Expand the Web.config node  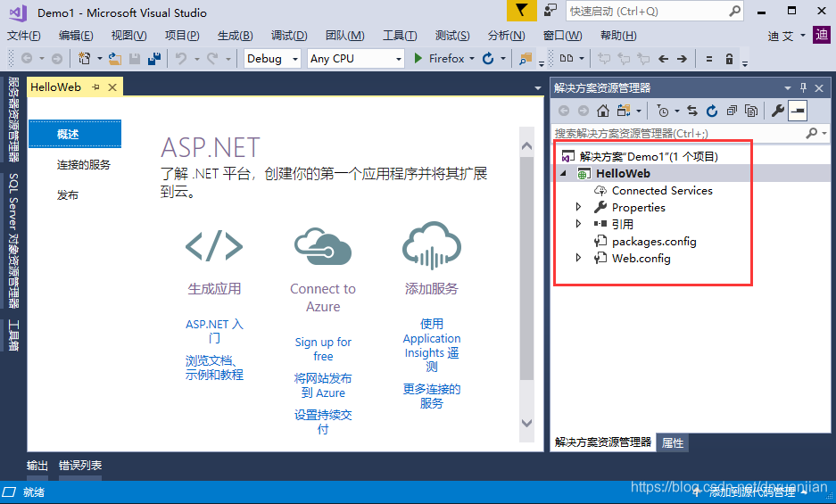579,258
